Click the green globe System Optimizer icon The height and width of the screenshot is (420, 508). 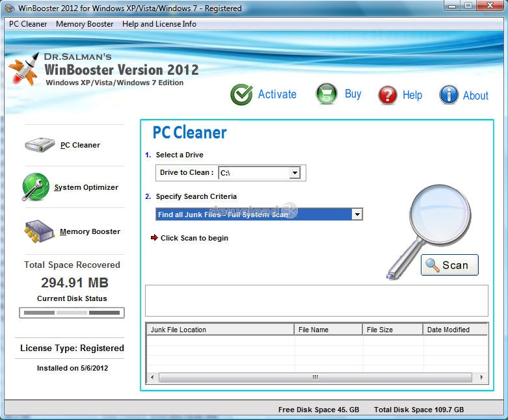(36, 187)
